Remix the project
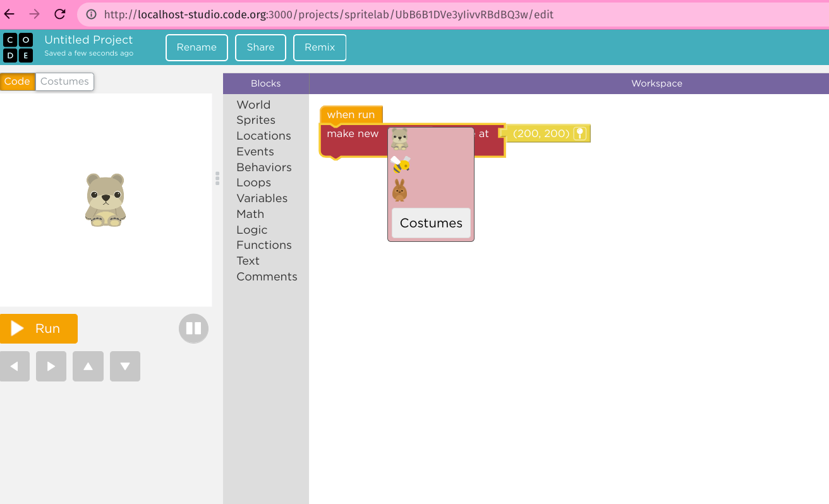829x504 pixels. (319, 47)
